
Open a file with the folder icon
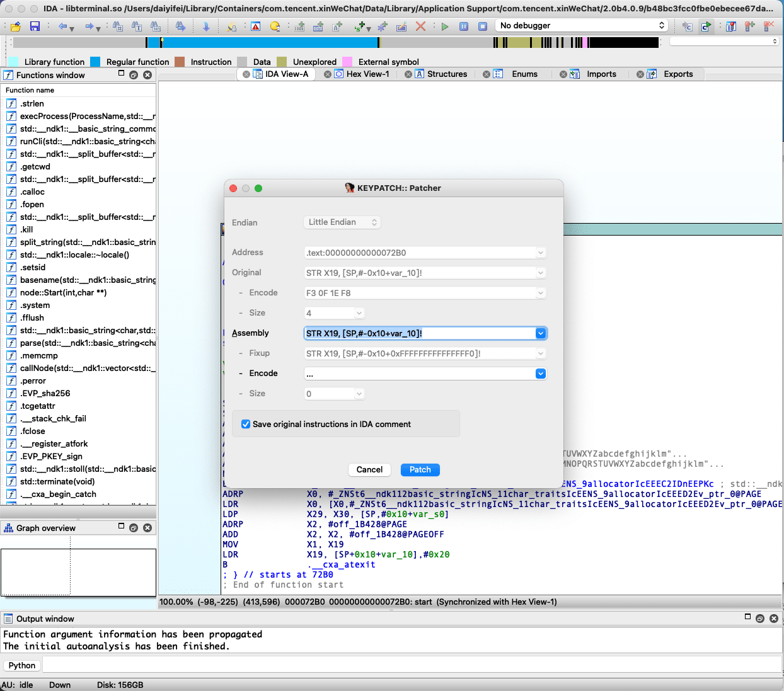pyautogui.click(x=16, y=26)
